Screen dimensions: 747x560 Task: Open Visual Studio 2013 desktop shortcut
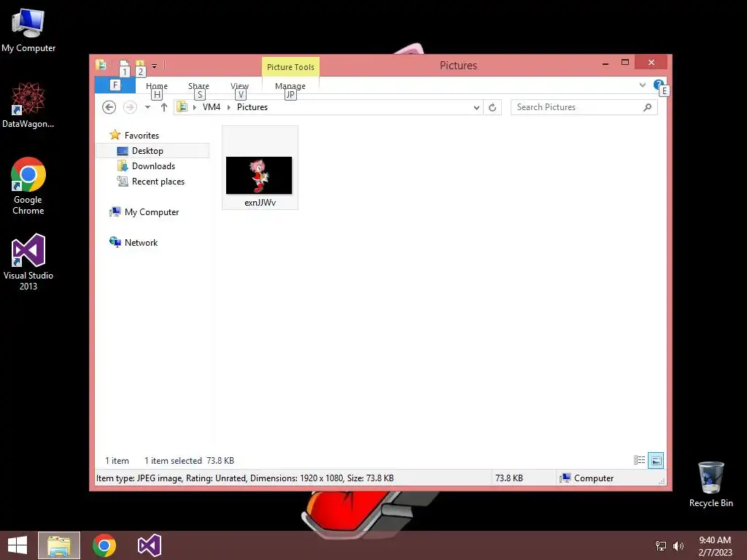[28, 262]
